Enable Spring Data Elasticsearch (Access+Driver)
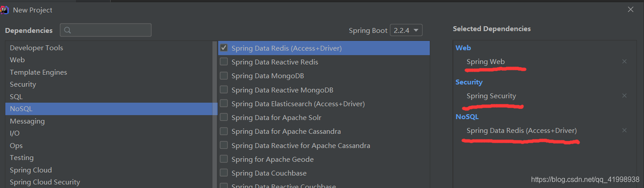Image resolution: width=644 pixels, height=188 pixels. coord(224,104)
